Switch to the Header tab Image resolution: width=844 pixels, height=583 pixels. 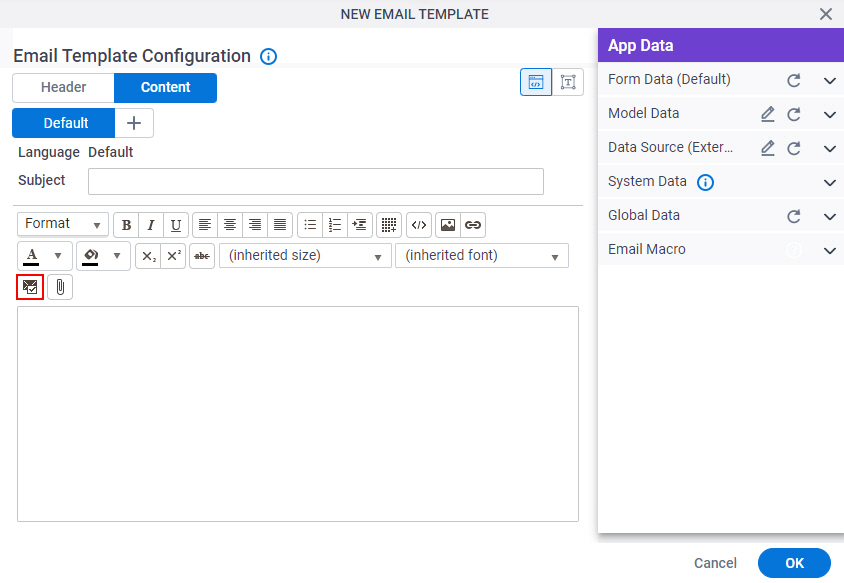point(64,88)
